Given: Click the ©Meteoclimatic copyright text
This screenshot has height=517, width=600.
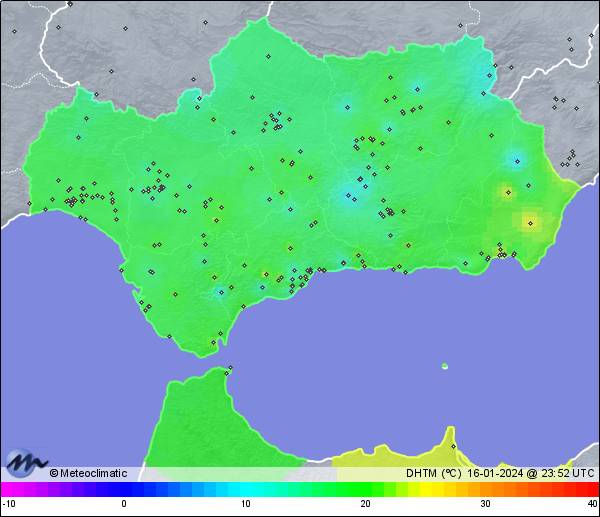Looking at the screenshot, I should click(88, 473).
